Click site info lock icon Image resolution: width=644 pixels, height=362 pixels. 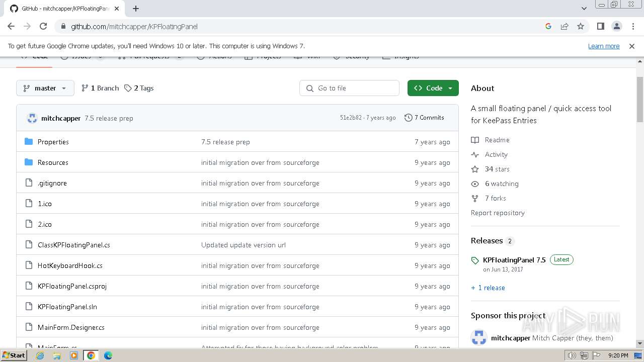tap(63, 26)
